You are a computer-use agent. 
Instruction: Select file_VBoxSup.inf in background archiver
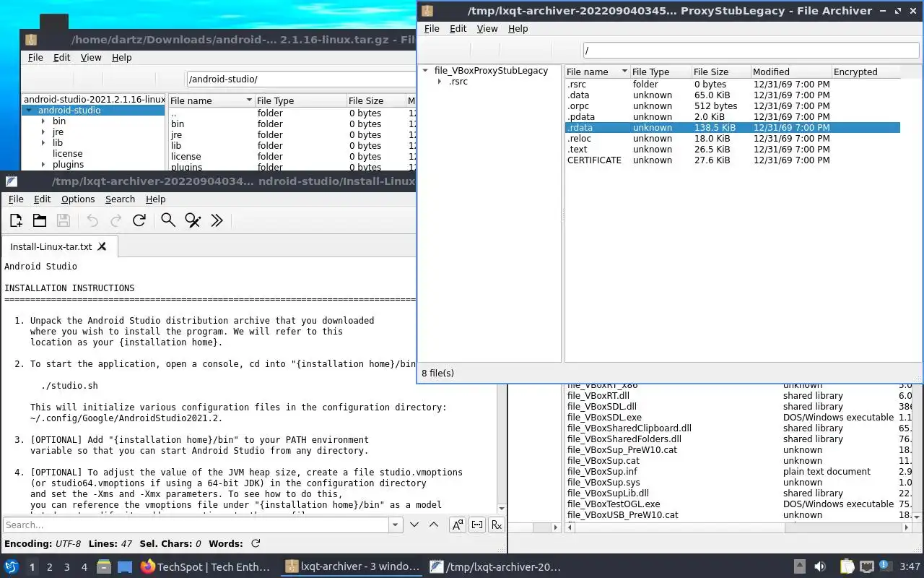(739, 472)
